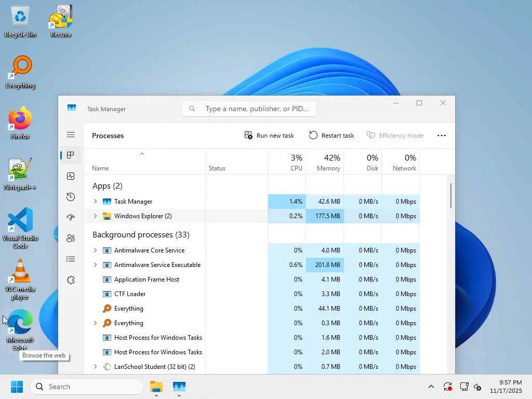Sort processes by Disk column
532x399 pixels.
(x=363, y=162)
